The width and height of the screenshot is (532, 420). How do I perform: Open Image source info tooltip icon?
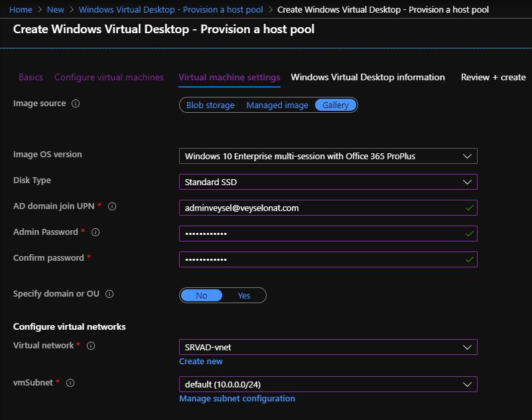(76, 104)
